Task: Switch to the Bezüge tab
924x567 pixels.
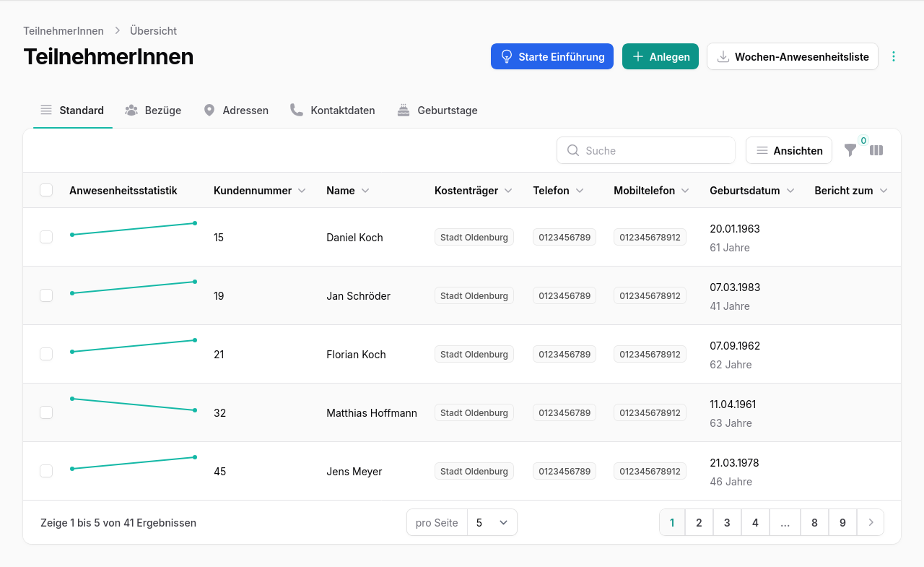Action: 153,111
